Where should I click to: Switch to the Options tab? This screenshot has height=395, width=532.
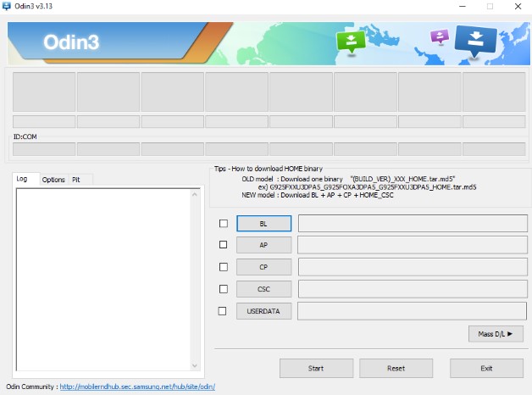click(x=53, y=180)
